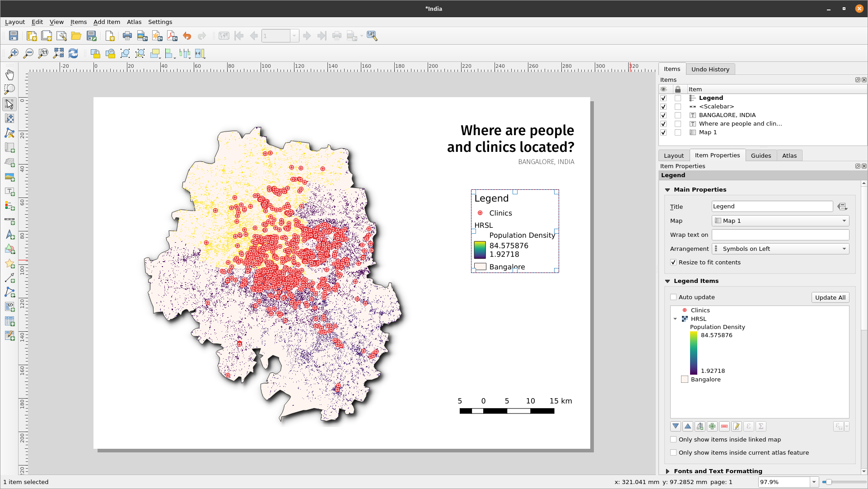Viewport: 868px width, 489px height.
Task: Select the Pan Layout tool
Action: point(9,75)
